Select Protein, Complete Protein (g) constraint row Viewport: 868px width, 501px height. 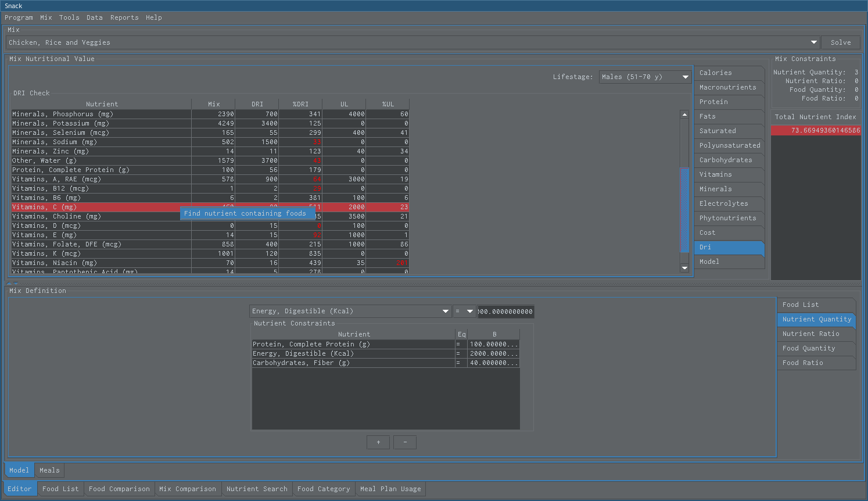pyautogui.click(x=386, y=344)
